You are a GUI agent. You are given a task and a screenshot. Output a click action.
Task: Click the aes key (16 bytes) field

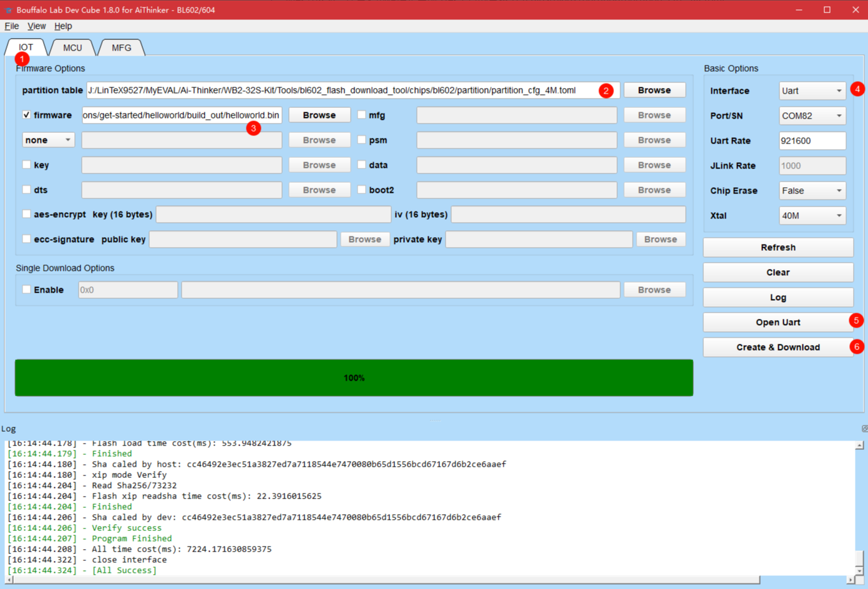[273, 214]
